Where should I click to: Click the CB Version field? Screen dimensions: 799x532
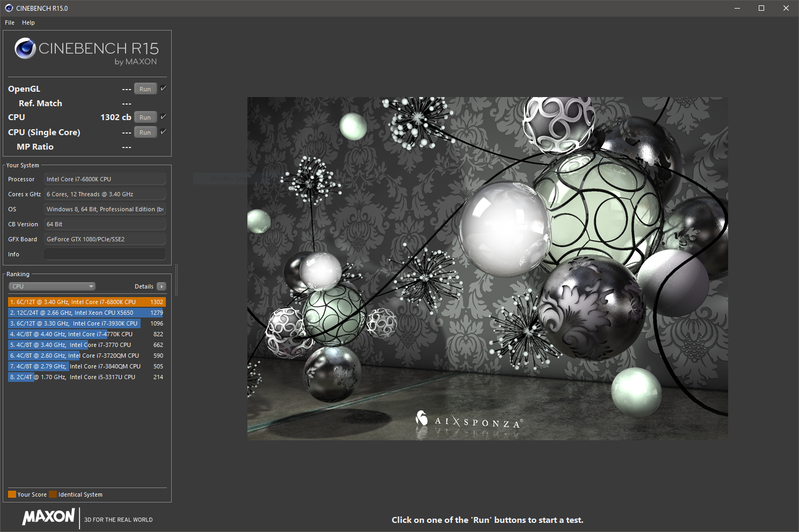point(105,224)
